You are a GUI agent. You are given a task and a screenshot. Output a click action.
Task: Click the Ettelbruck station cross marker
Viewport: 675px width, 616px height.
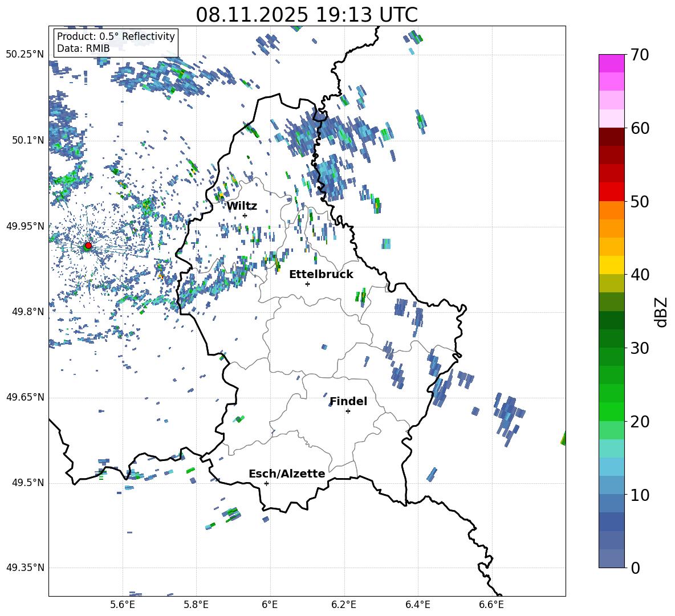pyautogui.click(x=307, y=284)
